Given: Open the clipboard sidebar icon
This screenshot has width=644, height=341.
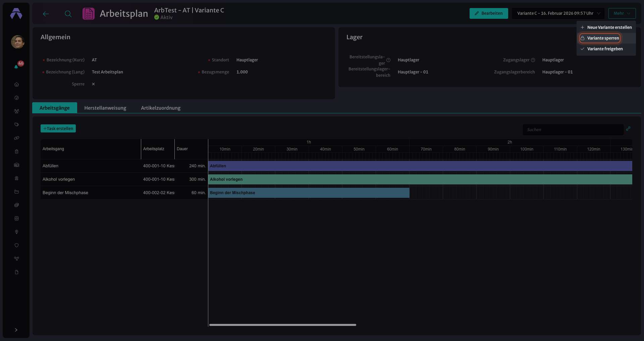Looking at the screenshot, I should click(x=16, y=152).
